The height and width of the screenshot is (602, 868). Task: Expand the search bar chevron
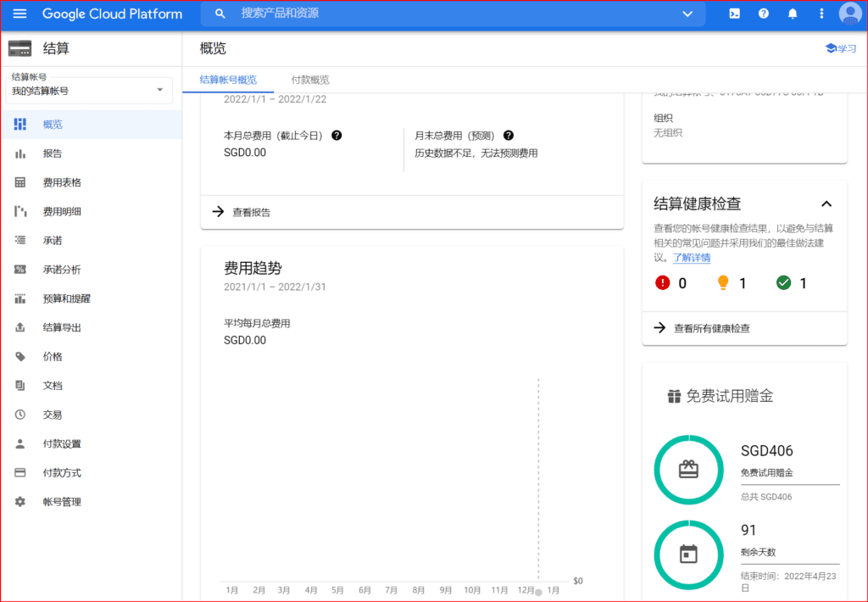pos(688,14)
